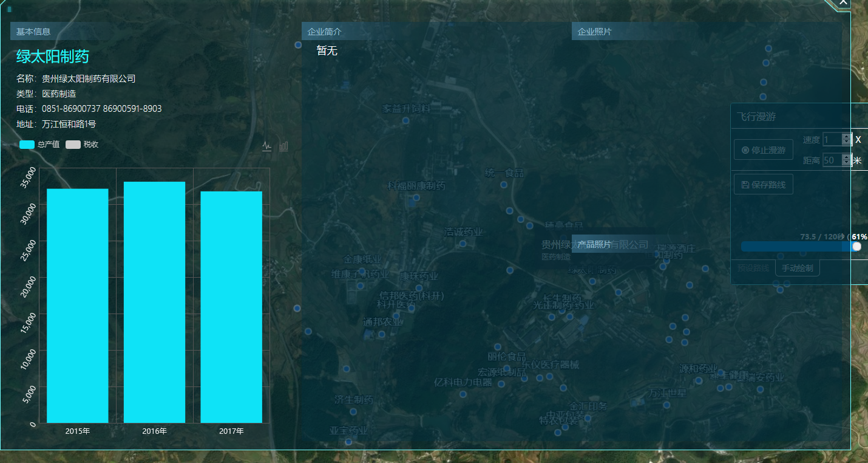The image size is (868, 463).
Task: Increase the 距离 distance value with up arrow
Action: coord(847,157)
